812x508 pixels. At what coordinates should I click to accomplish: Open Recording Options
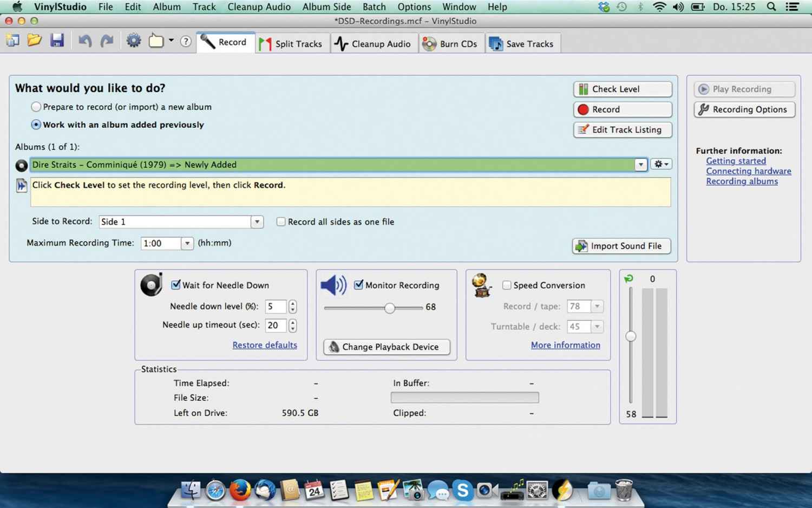(744, 109)
